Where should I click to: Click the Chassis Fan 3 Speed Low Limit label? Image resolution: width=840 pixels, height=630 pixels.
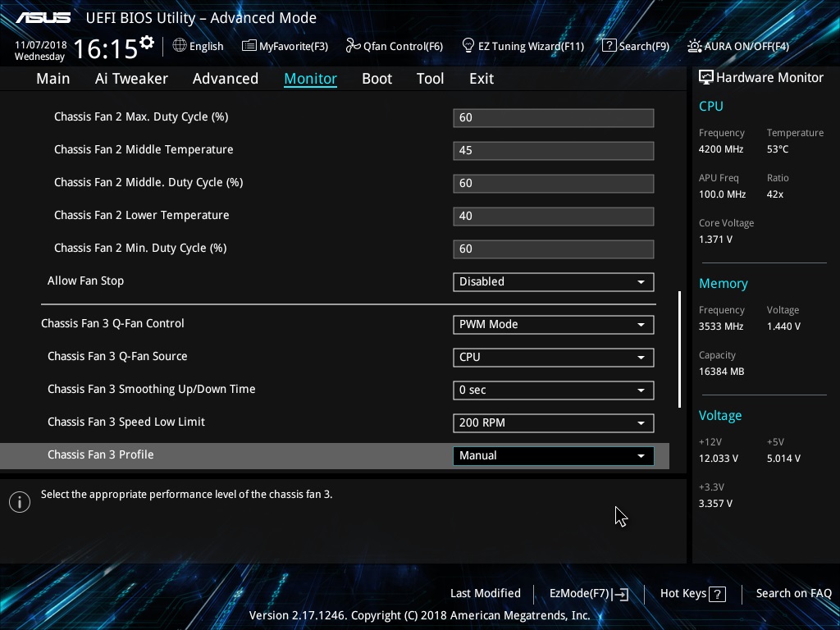(126, 422)
